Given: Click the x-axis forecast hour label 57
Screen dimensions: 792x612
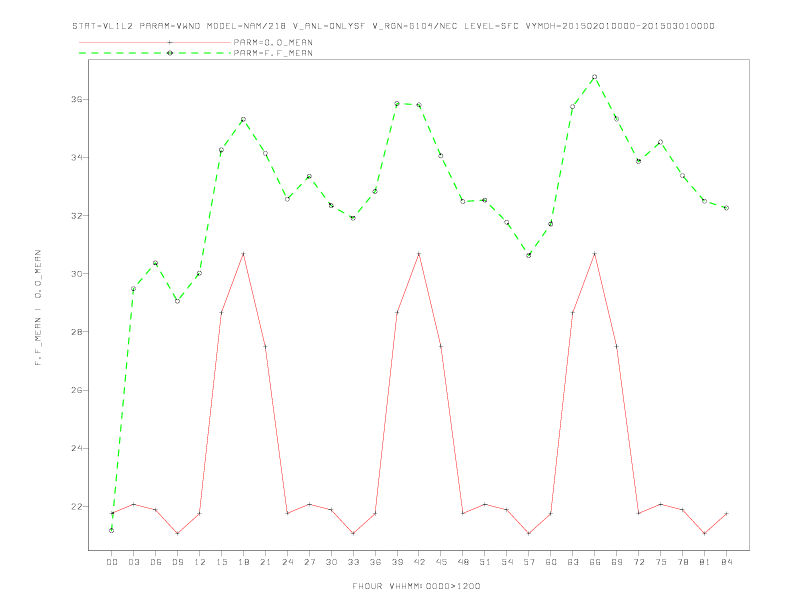Looking at the screenshot, I should coord(529,562).
